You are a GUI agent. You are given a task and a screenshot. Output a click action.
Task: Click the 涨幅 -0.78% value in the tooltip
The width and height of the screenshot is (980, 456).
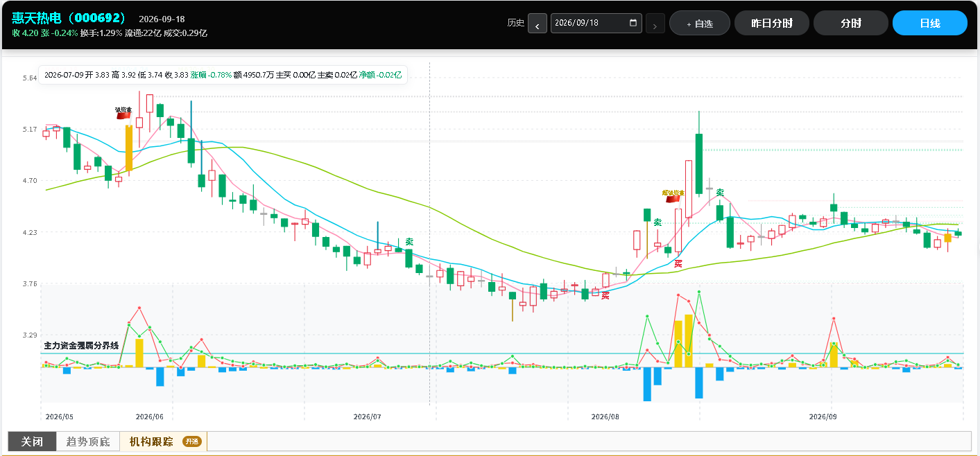tap(212, 74)
